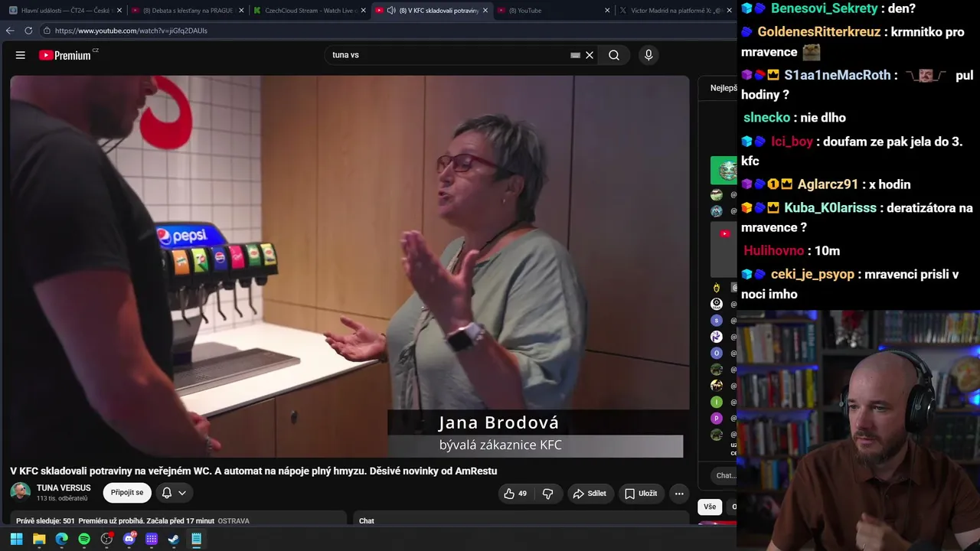Close the 'CzechCloud Stream' tab

(363, 11)
